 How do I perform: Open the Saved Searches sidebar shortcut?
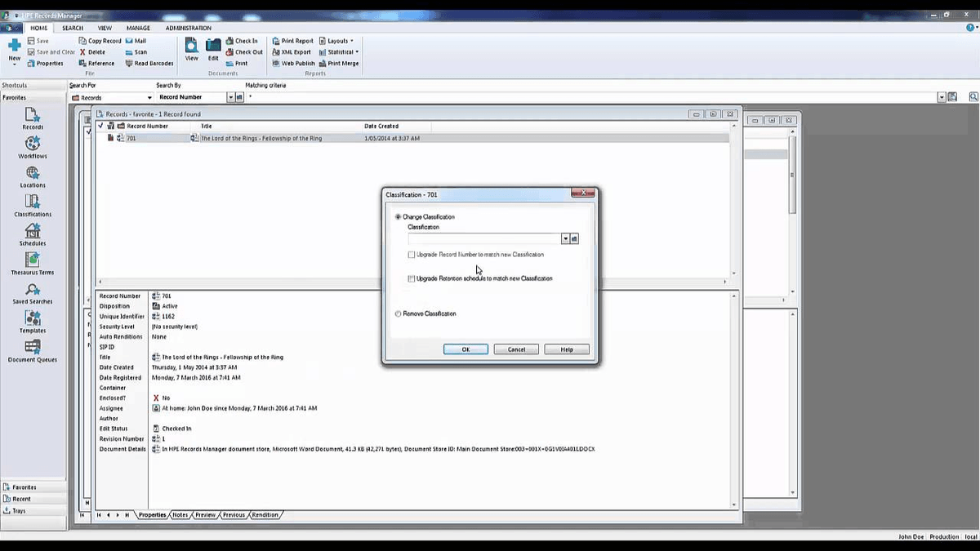coord(33,293)
